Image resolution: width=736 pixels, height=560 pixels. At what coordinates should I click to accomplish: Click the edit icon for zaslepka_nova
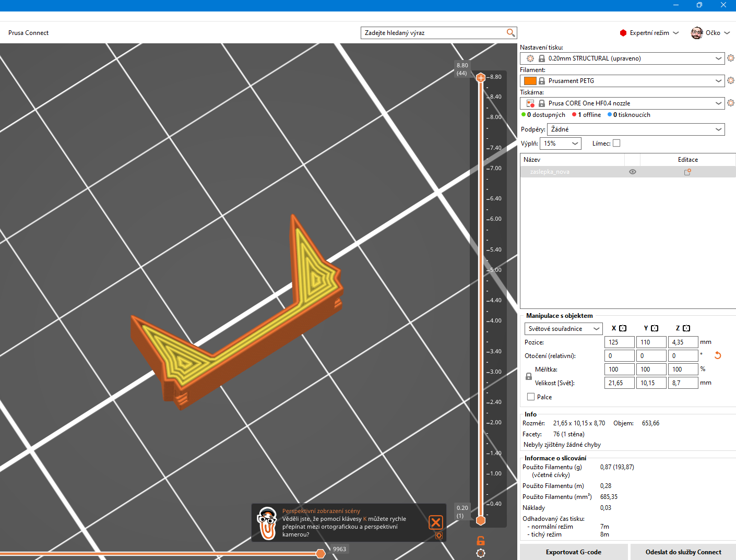(x=687, y=172)
